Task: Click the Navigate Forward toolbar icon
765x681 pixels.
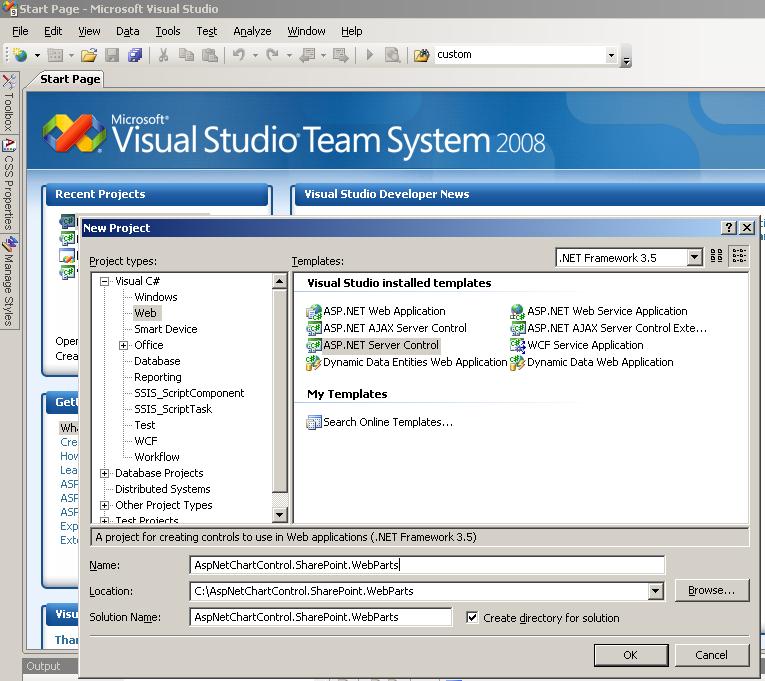Action: [341, 55]
